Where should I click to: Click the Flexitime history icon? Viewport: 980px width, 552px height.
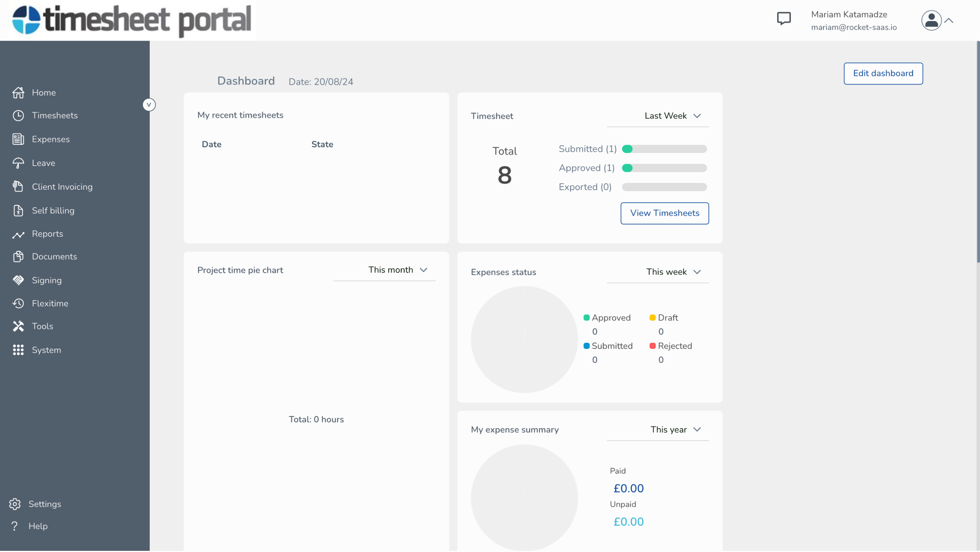18,303
